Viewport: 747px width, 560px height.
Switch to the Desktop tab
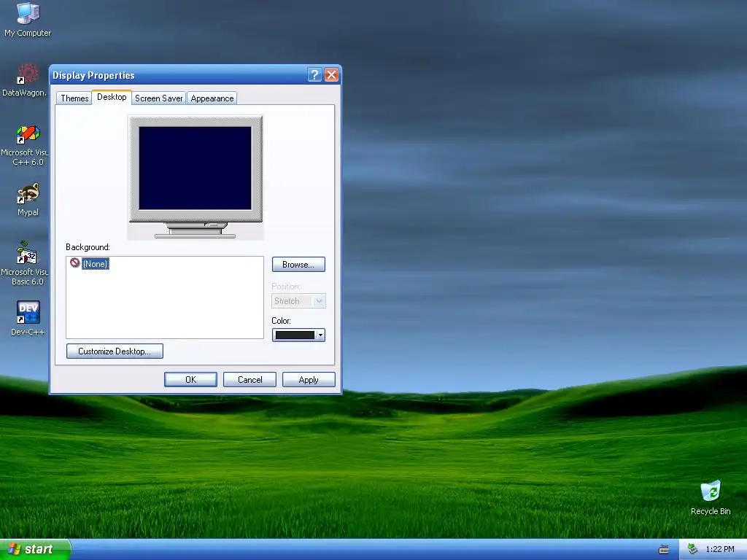click(112, 97)
